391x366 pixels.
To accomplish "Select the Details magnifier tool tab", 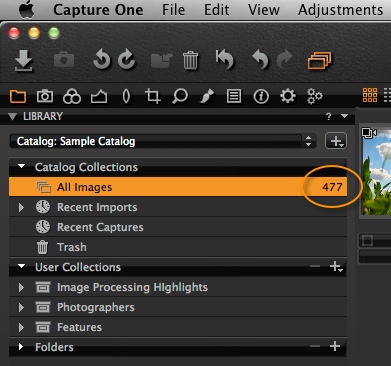I will (x=180, y=96).
